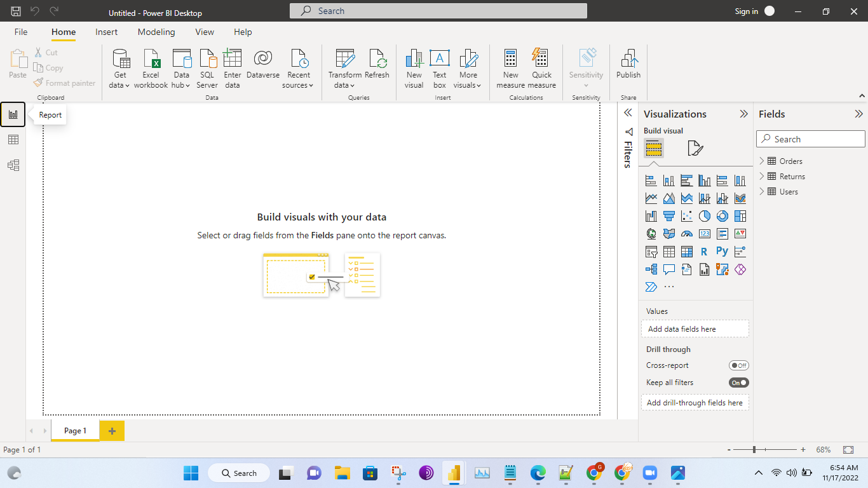Select the Card 123 visual

pos(704,234)
